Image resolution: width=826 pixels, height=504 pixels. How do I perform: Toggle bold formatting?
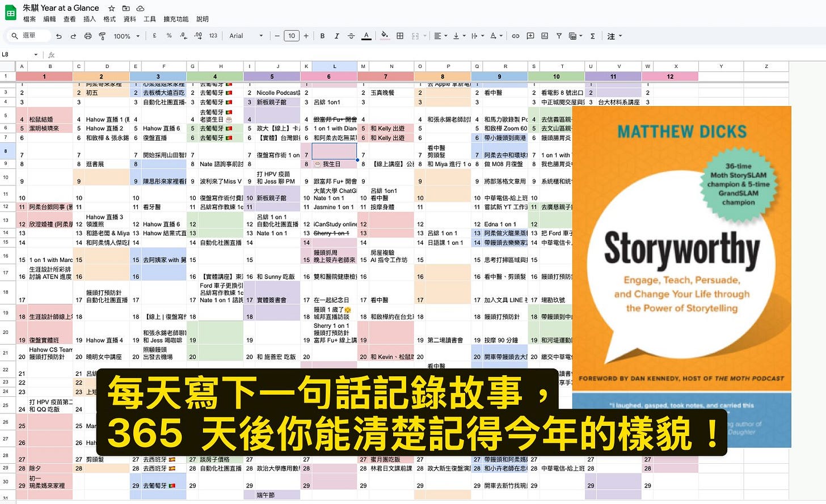(x=322, y=36)
